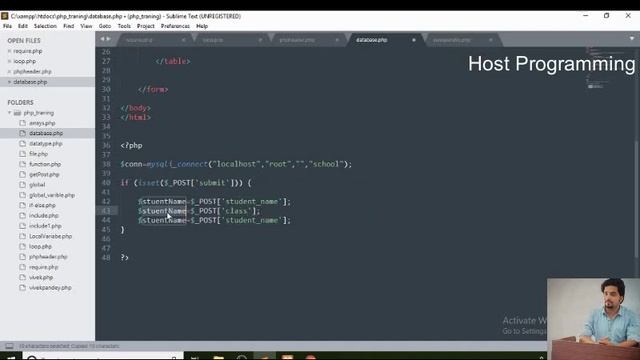Screen dimensions: 640x360
Task: Open getPost.php from folder tree
Action: pyautogui.click(x=44, y=174)
